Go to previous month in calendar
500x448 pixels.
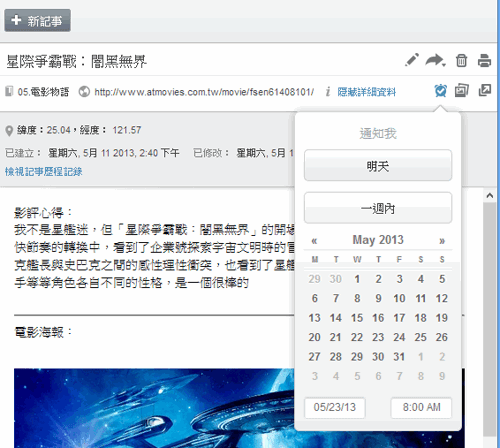coord(314,241)
